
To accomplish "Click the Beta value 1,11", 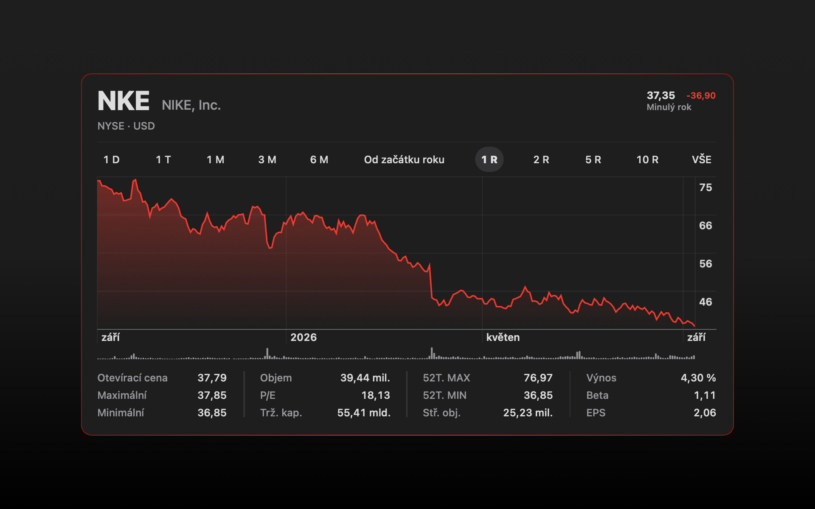I will click(705, 395).
